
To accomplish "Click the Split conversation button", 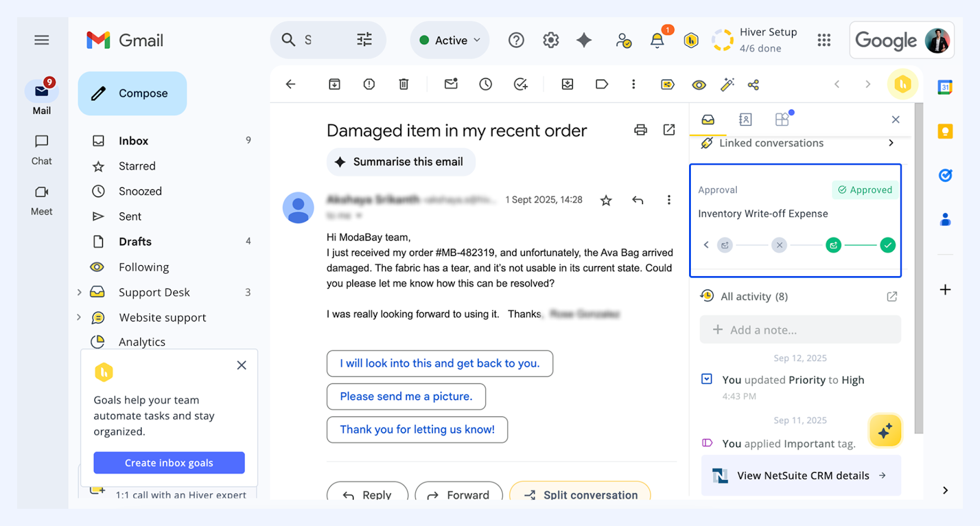I will pos(580,492).
